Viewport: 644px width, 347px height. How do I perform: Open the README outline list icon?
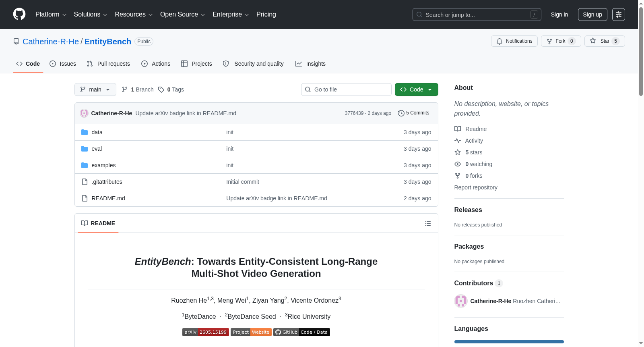428,223
